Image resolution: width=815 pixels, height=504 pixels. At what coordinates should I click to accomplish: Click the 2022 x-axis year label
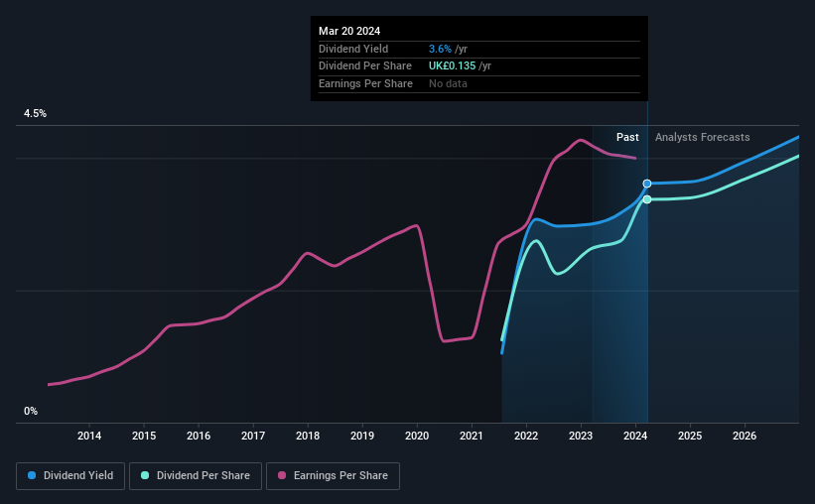(526, 436)
